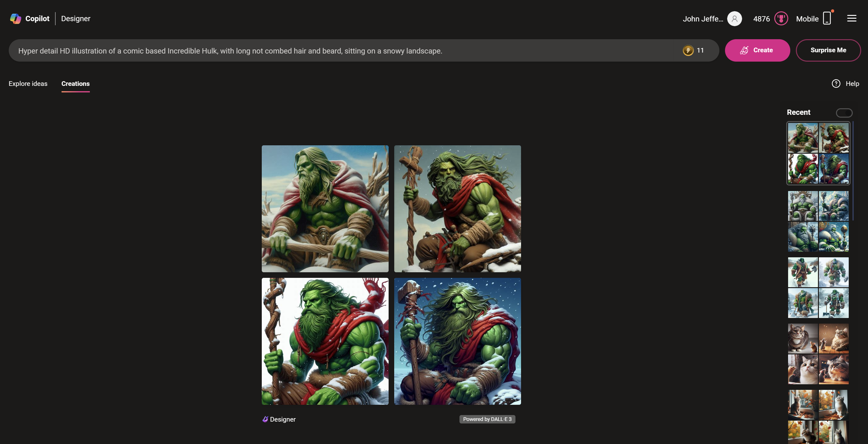The image size is (868, 444).
Task: Select the cat and mouse recent set
Action: pos(818,354)
